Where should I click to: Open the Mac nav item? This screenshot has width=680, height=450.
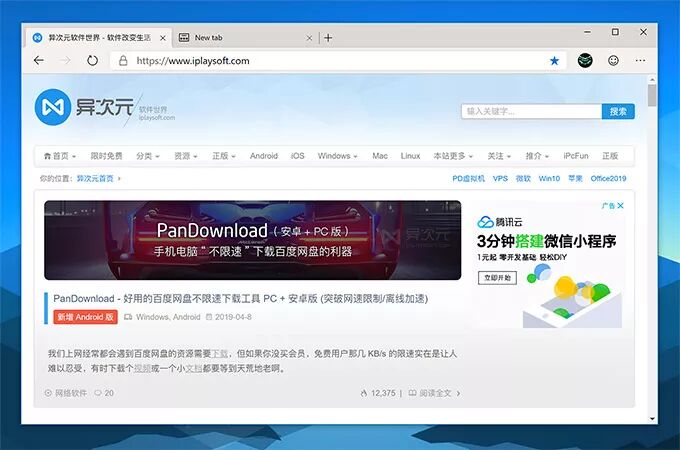tap(380, 156)
